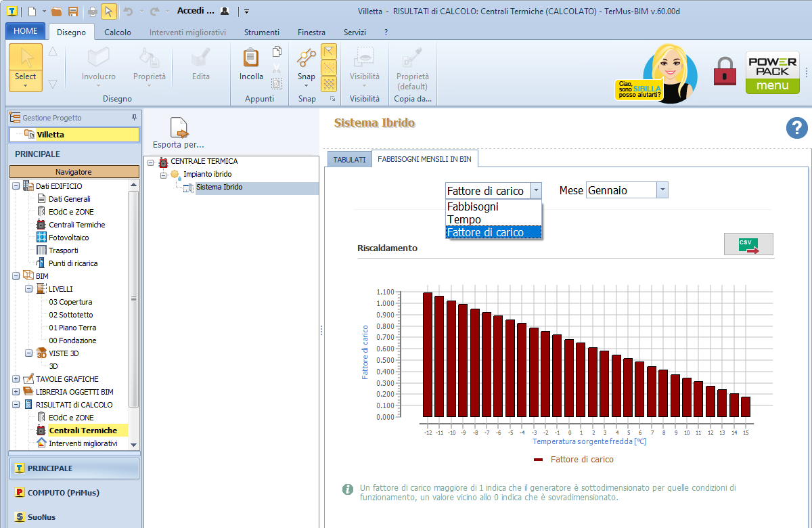The width and height of the screenshot is (812, 528).
Task: Click the CSV export icon
Action: [748, 244]
